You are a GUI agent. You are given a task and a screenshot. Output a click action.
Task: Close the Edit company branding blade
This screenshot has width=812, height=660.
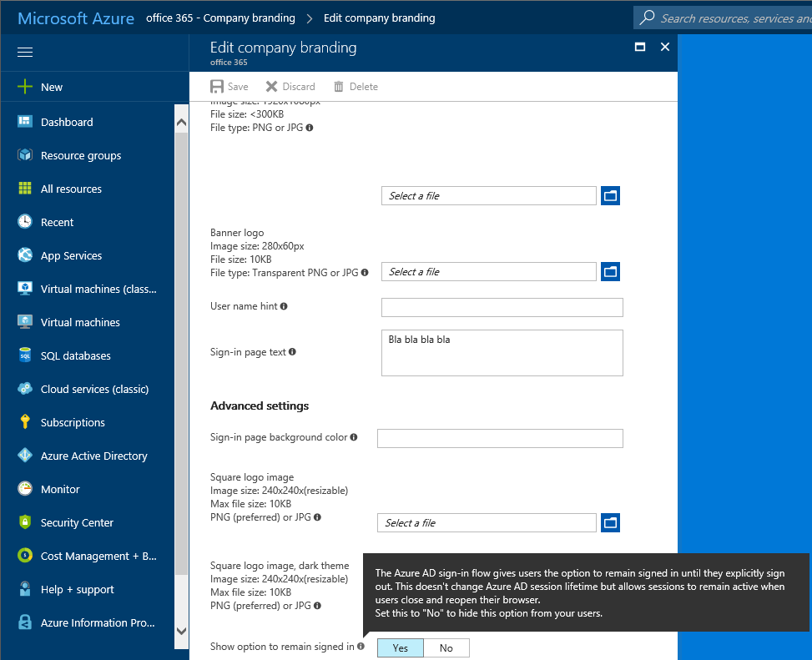pos(665,47)
